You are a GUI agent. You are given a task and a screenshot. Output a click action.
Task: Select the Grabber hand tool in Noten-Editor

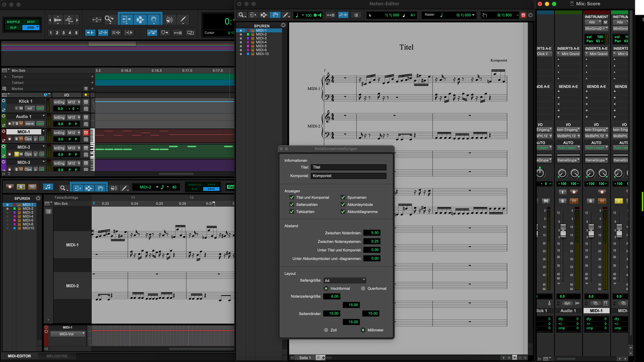click(x=275, y=15)
